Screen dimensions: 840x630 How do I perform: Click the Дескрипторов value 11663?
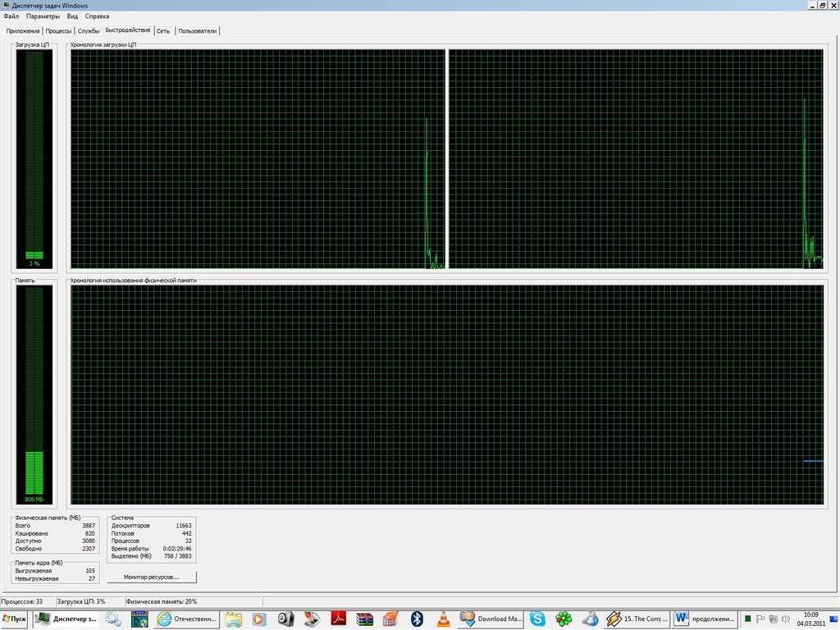click(x=183, y=526)
